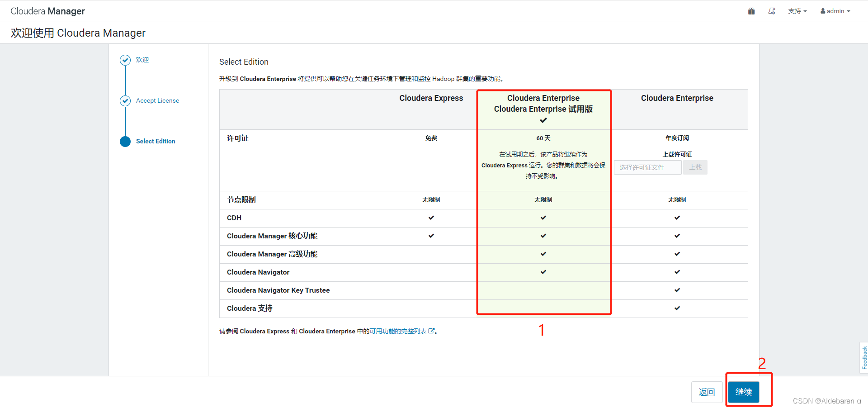868x408 pixels.
Task: Click the Cloudera Manager logo
Action: tap(48, 11)
